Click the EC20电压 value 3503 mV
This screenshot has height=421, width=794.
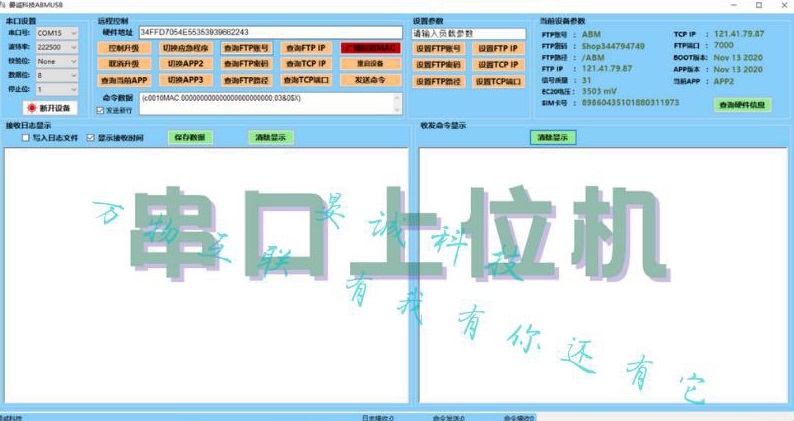pos(599,91)
